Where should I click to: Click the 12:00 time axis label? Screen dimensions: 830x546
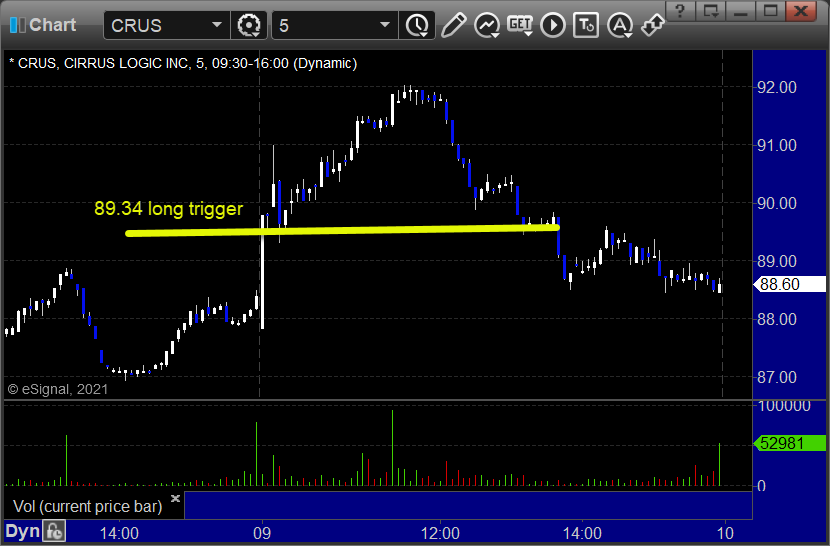pyautogui.click(x=440, y=533)
